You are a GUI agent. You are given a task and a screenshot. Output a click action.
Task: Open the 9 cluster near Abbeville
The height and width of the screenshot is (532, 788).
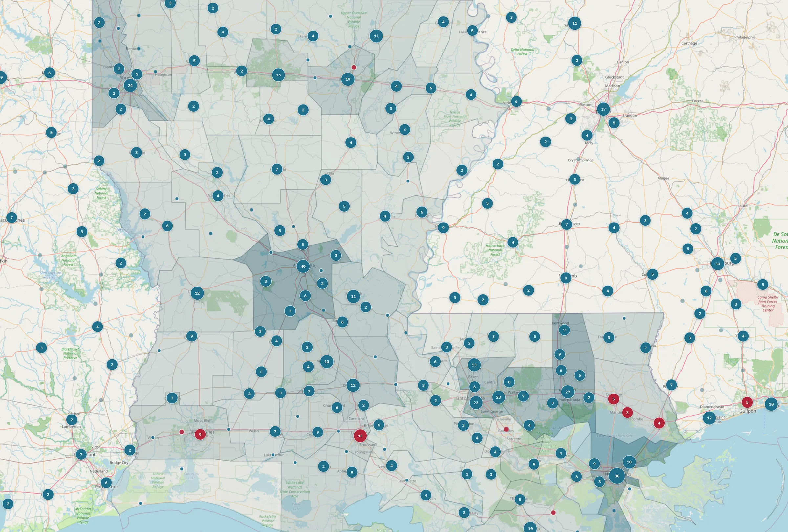click(x=352, y=472)
